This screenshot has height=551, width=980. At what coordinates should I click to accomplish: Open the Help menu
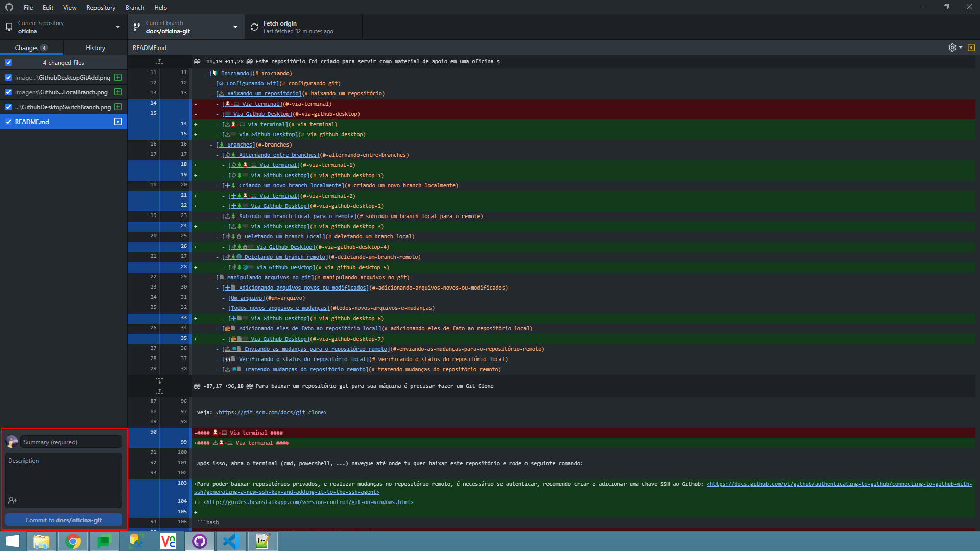coord(160,7)
